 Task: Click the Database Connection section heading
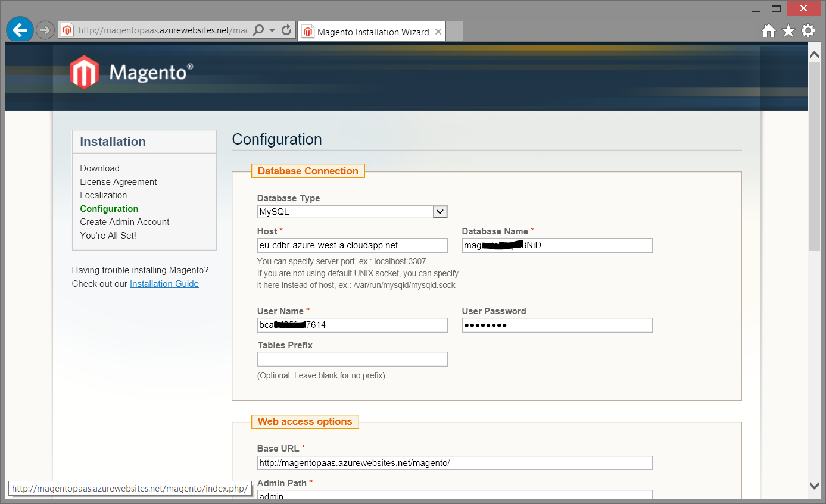click(x=308, y=171)
